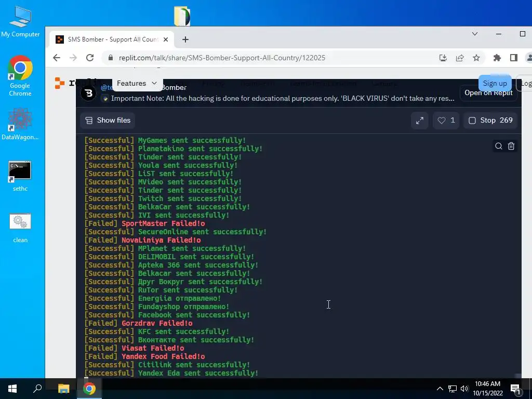The height and width of the screenshot is (399, 532).
Task: Open My Computer desktop icon
Action: (20, 21)
